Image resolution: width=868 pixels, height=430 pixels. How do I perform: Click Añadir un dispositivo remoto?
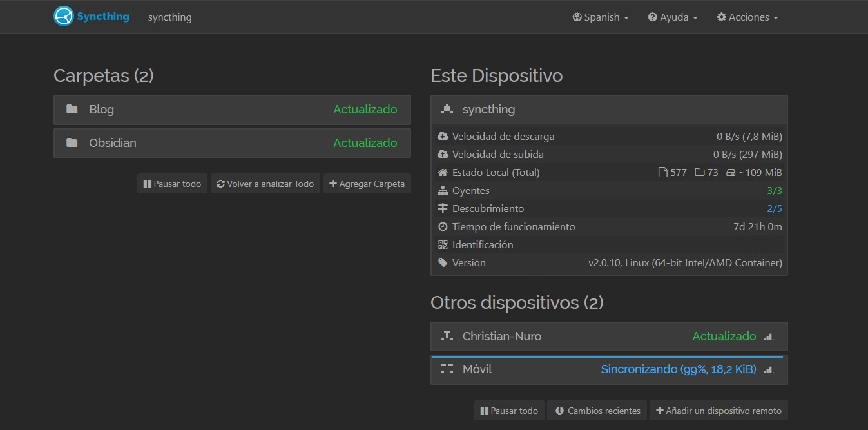[x=719, y=410]
